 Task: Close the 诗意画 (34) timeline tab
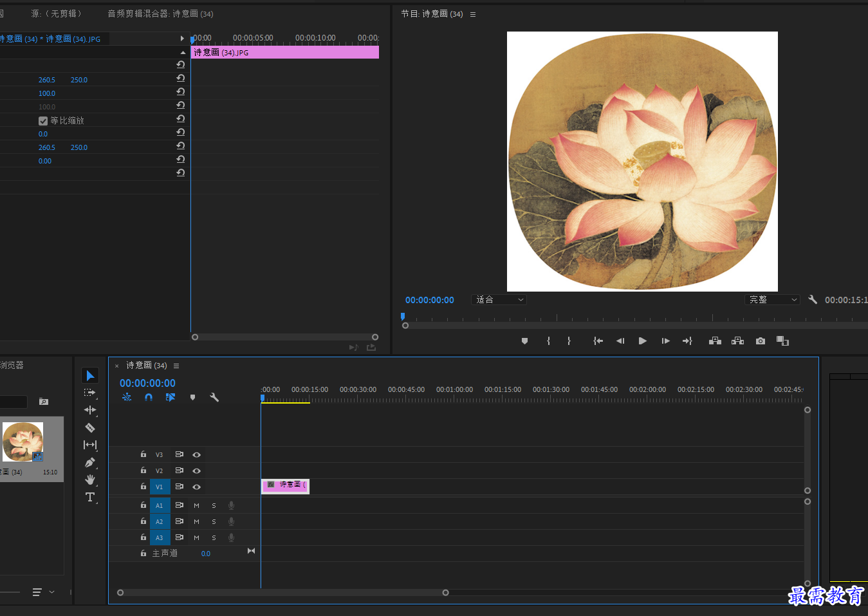pos(116,366)
